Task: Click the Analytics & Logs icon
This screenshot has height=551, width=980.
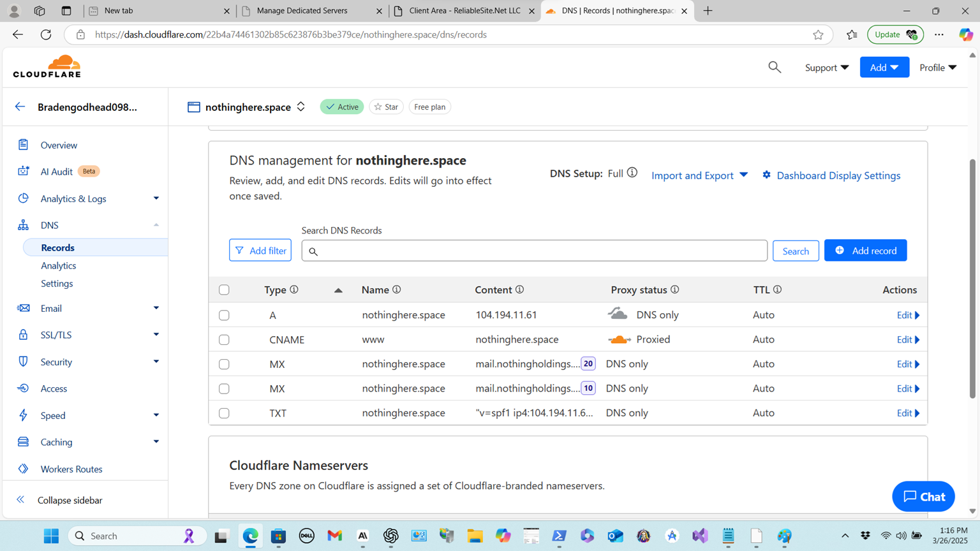Action: (x=23, y=198)
